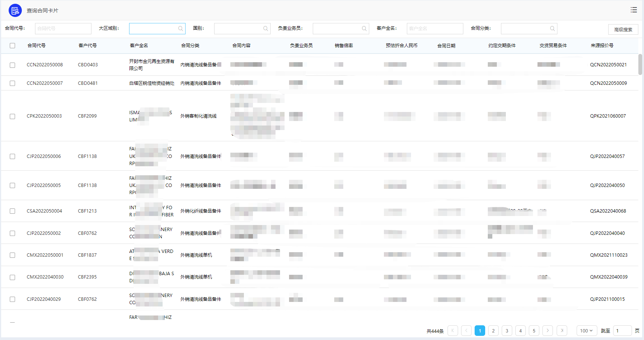The image size is (644, 340).
Task: Click quote number QJP2021100015
Action: pyautogui.click(x=607, y=299)
